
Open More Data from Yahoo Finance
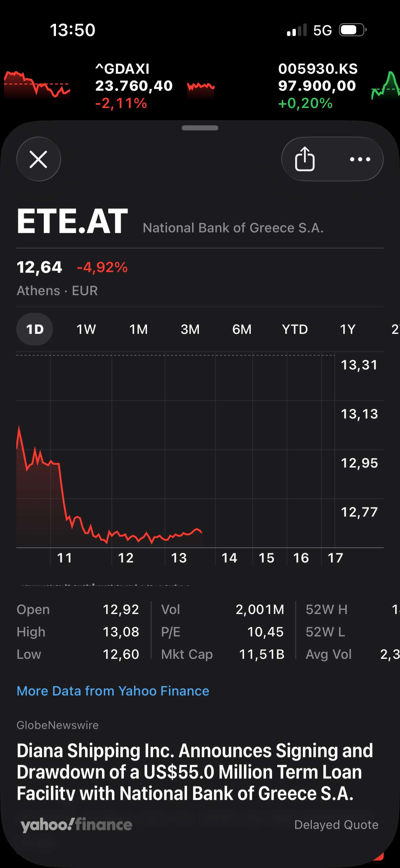tap(113, 691)
